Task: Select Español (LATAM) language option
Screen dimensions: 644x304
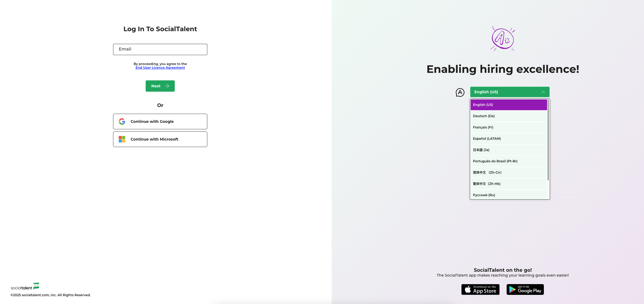Action: 508,139
